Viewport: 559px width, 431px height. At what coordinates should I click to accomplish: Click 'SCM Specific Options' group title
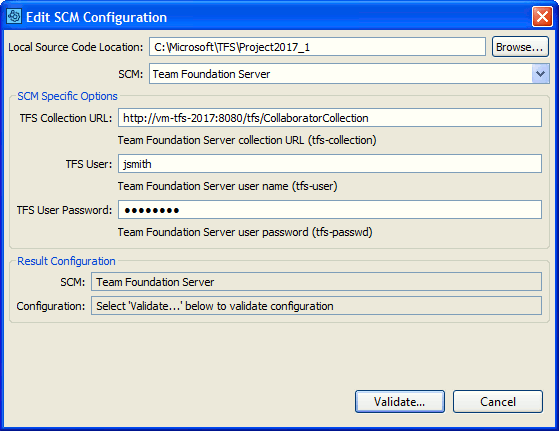tap(67, 96)
